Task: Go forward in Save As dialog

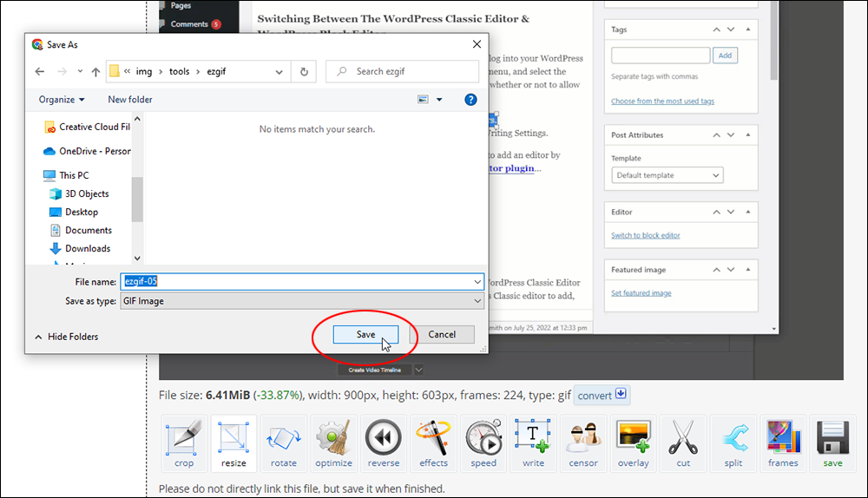Action: (62, 71)
